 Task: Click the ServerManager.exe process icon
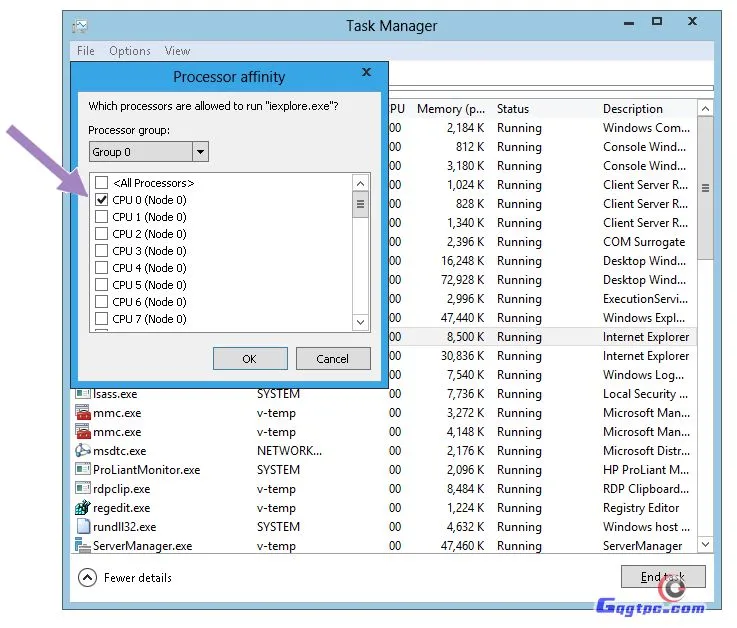click(83, 546)
